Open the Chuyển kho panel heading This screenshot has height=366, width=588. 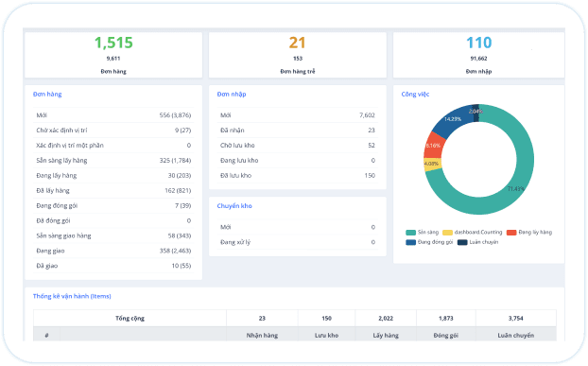[x=234, y=206]
